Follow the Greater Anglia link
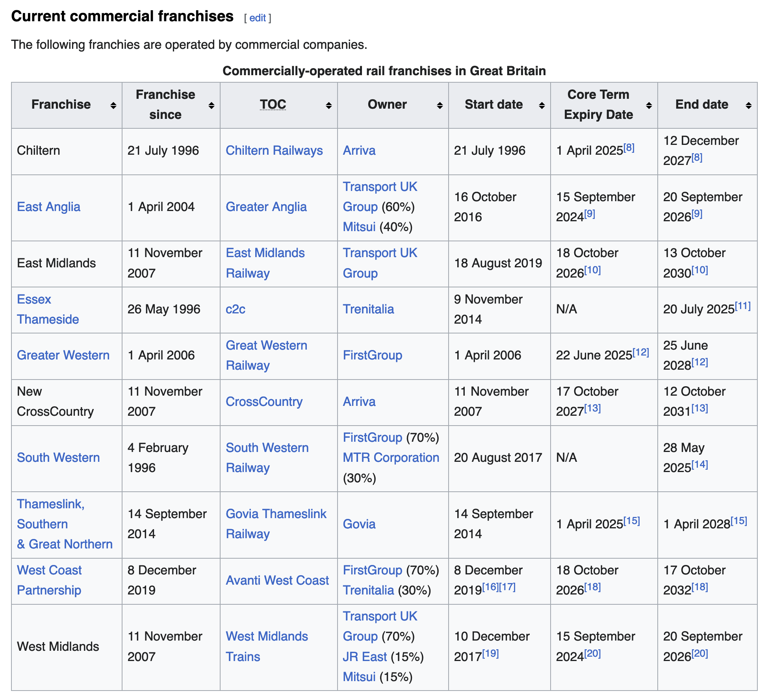Image resolution: width=768 pixels, height=700 pixels. [x=266, y=207]
